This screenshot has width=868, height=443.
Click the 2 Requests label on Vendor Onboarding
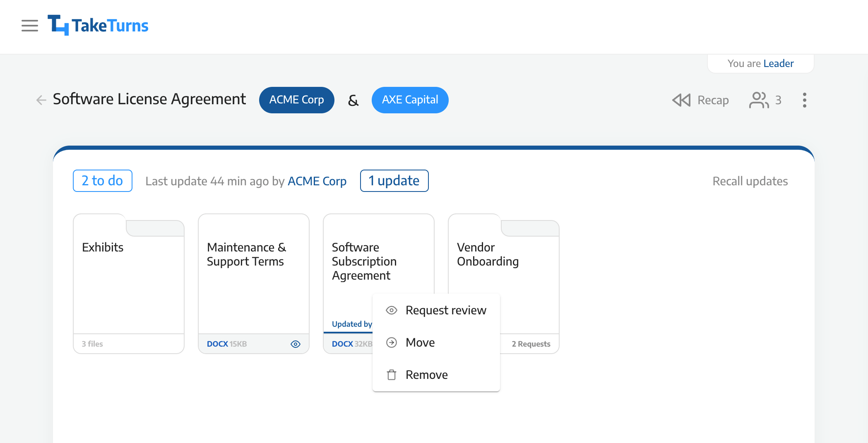coord(531,344)
